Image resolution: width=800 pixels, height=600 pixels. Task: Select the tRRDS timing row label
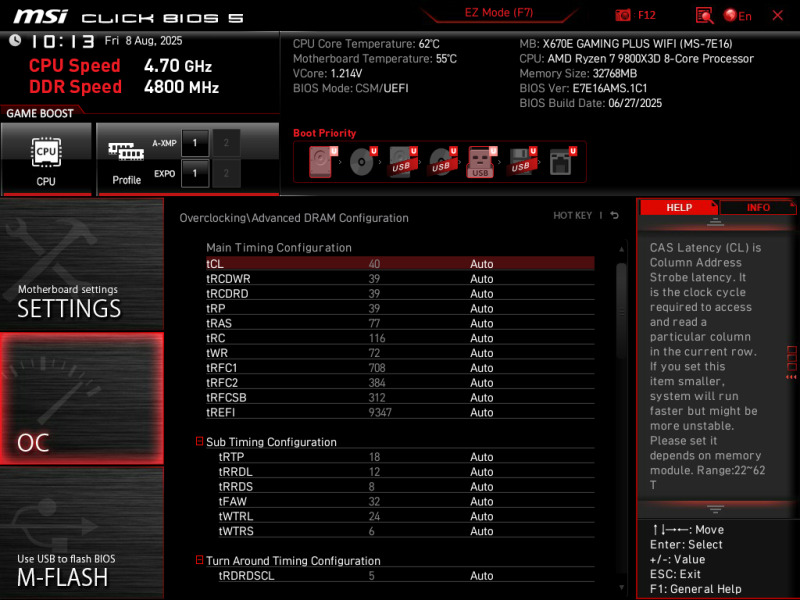click(x=236, y=486)
